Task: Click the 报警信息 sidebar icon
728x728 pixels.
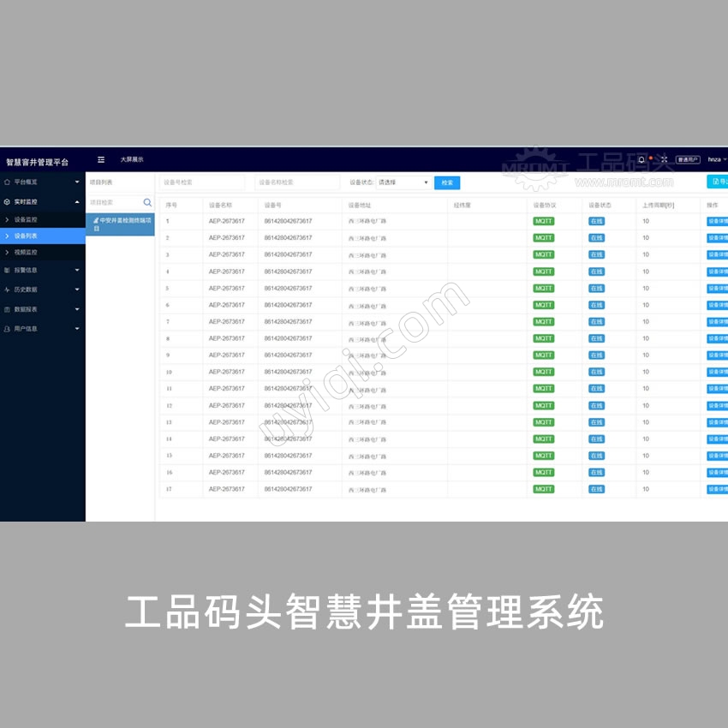Action: pyautogui.click(x=7, y=270)
